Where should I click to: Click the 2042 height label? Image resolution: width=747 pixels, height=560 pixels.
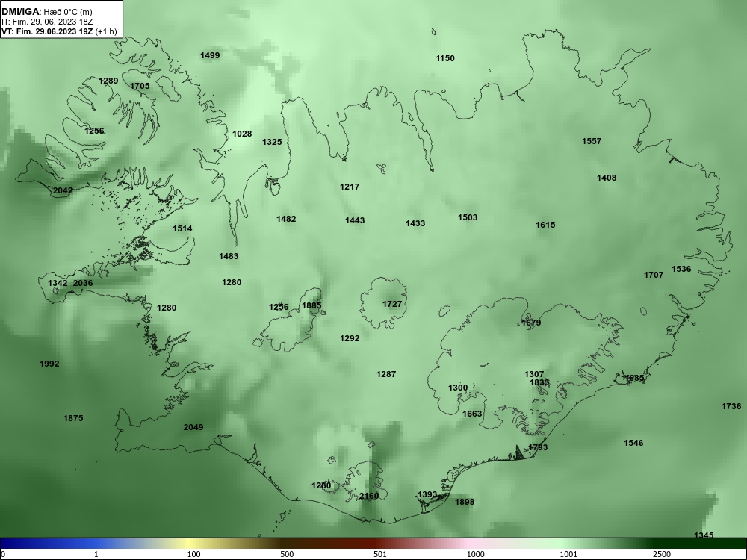point(63,190)
